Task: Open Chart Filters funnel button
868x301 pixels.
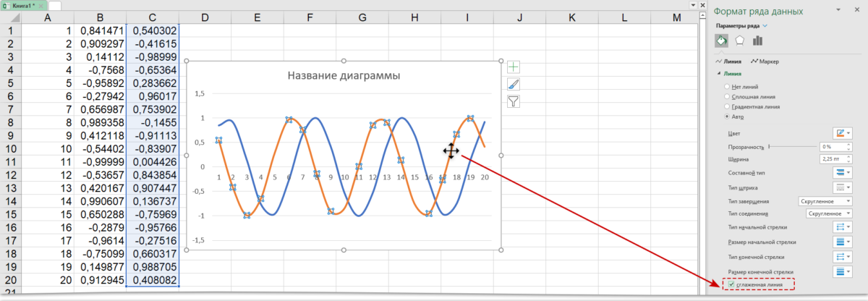Action: tap(514, 101)
